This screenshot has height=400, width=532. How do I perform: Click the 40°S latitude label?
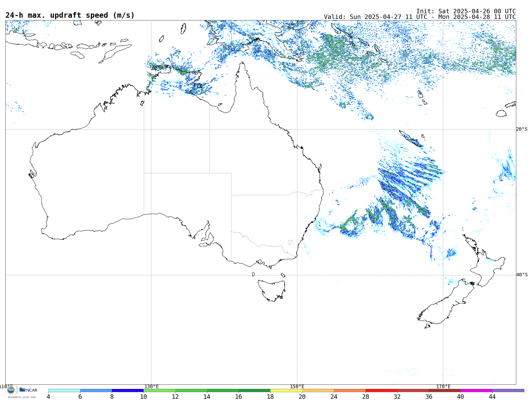point(522,275)
